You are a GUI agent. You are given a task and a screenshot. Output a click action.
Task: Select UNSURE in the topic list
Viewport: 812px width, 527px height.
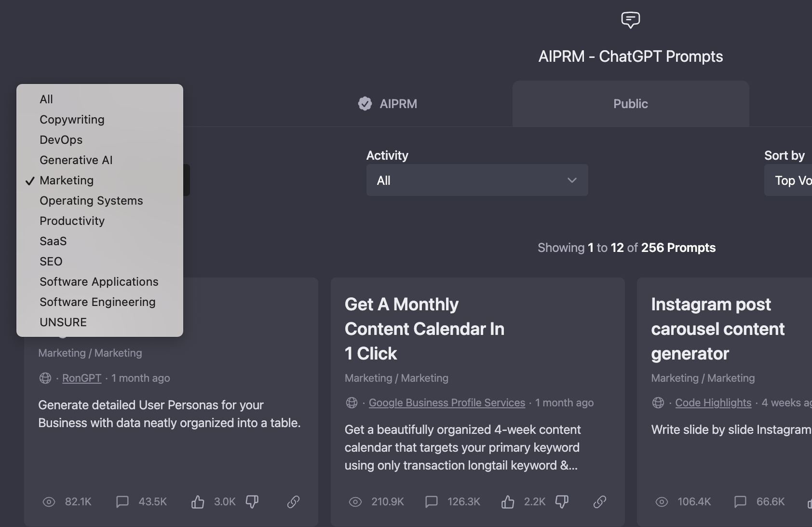[100, 322]
